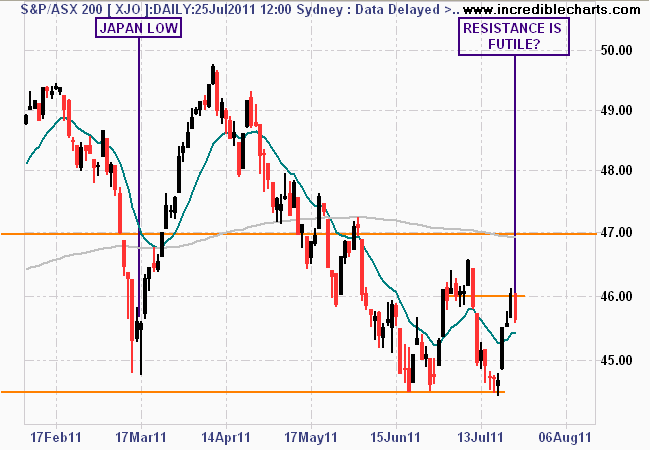Click the www.incrediblecharts.com watermark link
The image size is (650, 450).
pos(551,9)
